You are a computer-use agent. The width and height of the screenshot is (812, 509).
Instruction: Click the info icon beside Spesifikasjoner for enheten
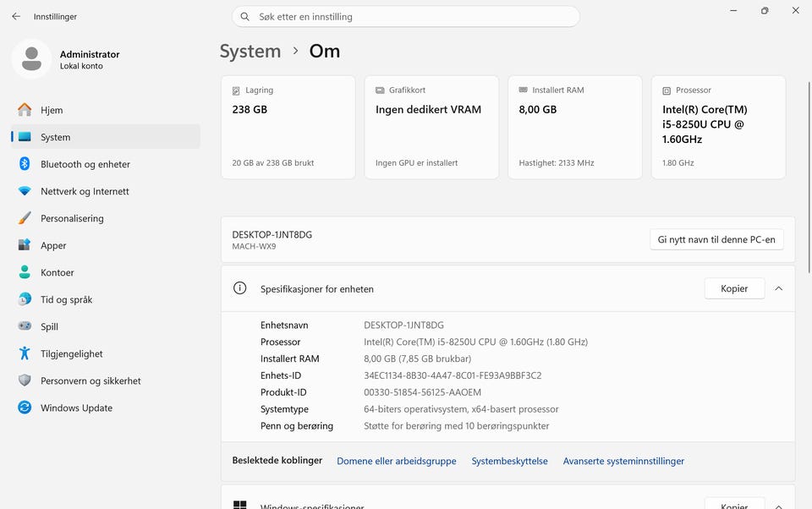coord(239,288)
